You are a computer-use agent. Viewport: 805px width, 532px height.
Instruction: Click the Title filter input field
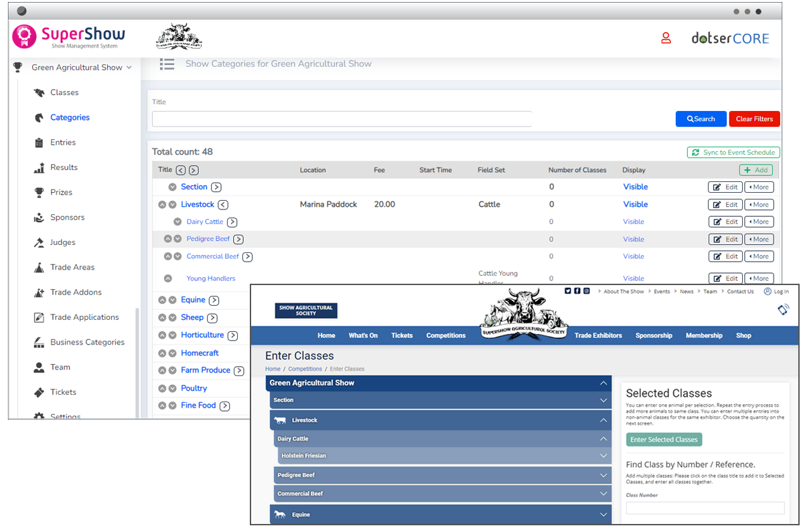(342, 119)
